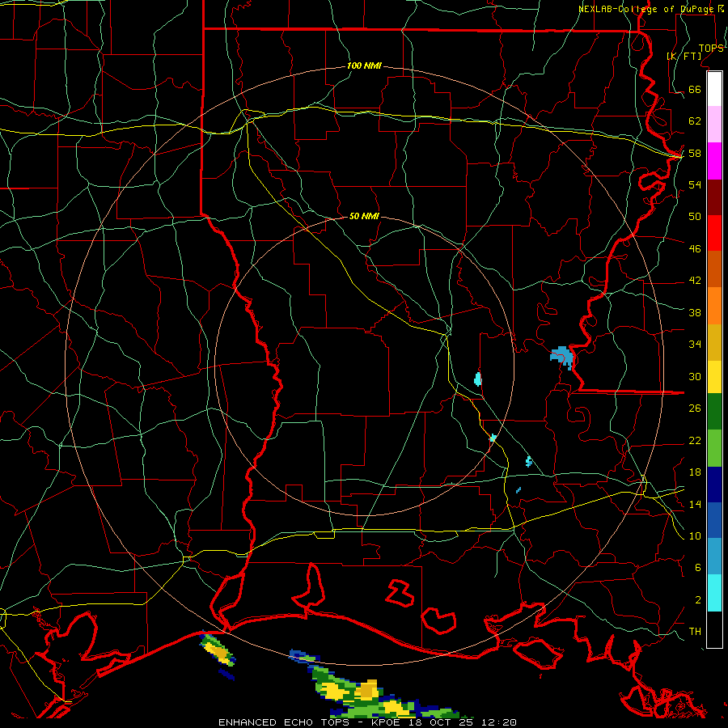Click the "TH" scale label
The image size is (728, 728).
(x=695, y=632)
